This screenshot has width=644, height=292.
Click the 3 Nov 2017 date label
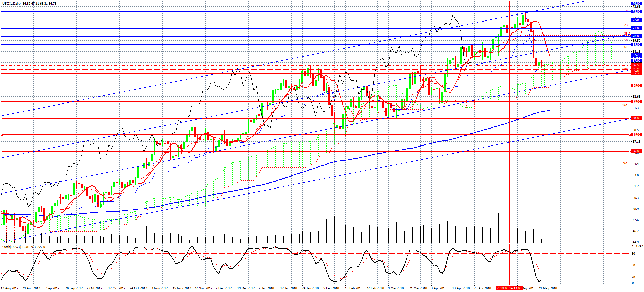(160, 288)
